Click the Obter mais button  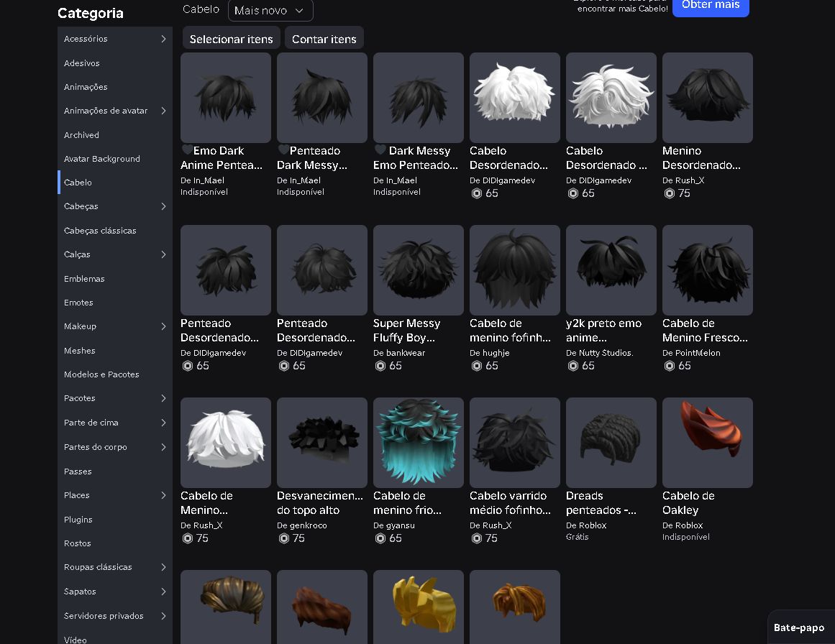711,6
